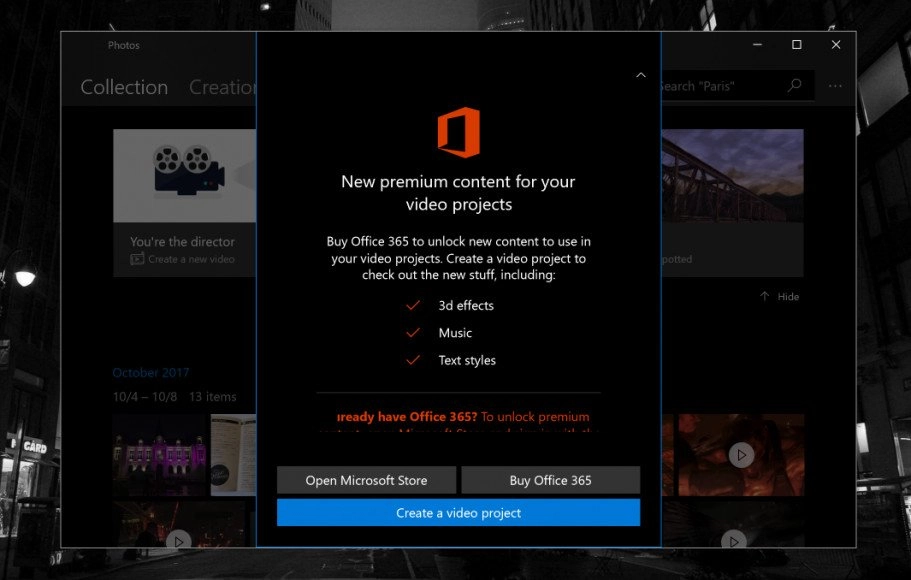Click Create a new video link
911x580 pixels.
click(182, 259)
